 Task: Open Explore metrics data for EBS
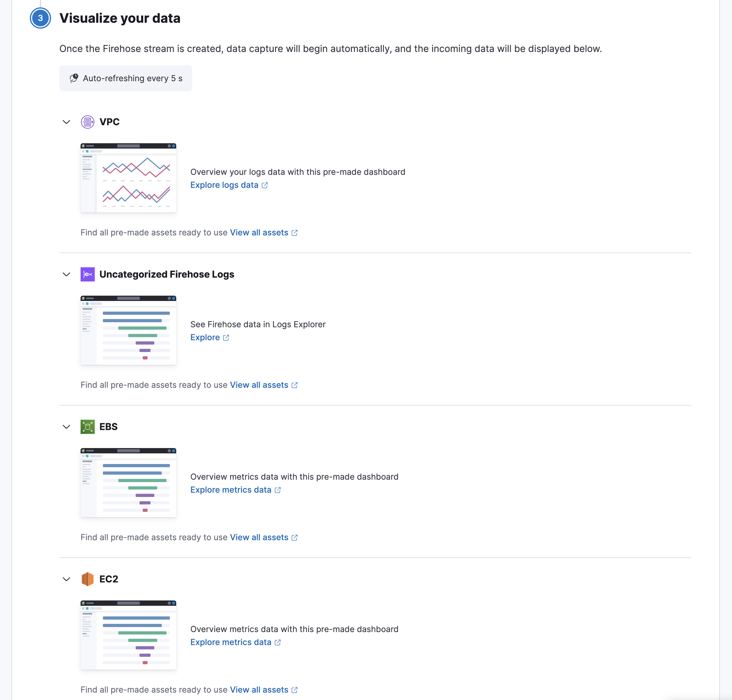(x=231, y=489)
